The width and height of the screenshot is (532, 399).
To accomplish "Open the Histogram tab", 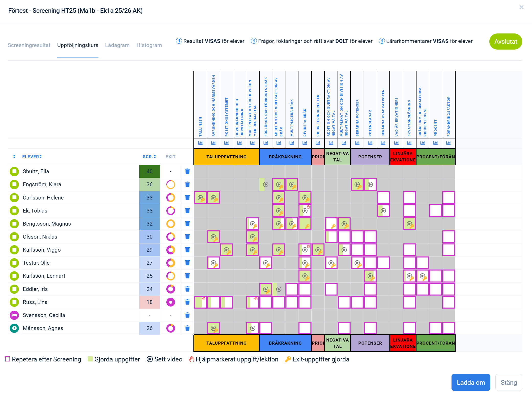I will [149, 45].
